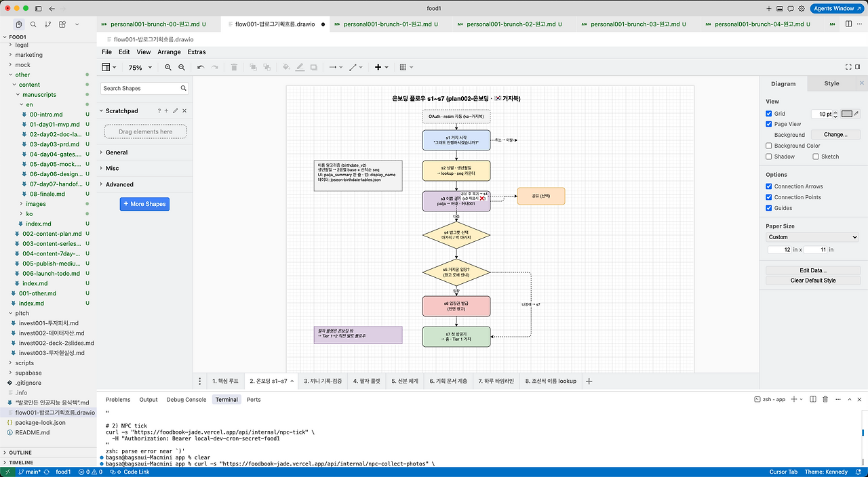Open the zoom 75% dropdown
The image size is (868, 477).
coord(140,67)
